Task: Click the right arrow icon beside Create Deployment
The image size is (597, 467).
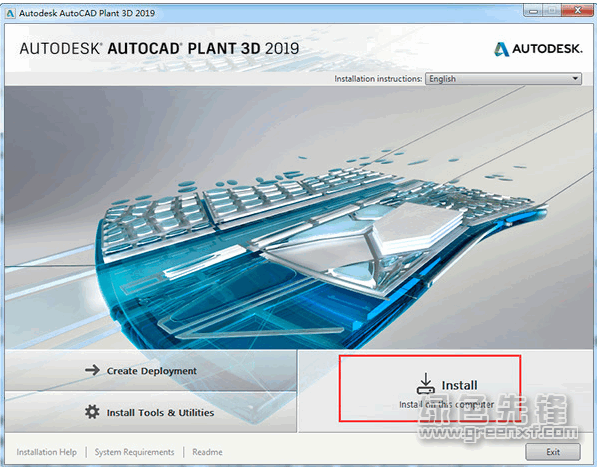Action: point(92,370)
